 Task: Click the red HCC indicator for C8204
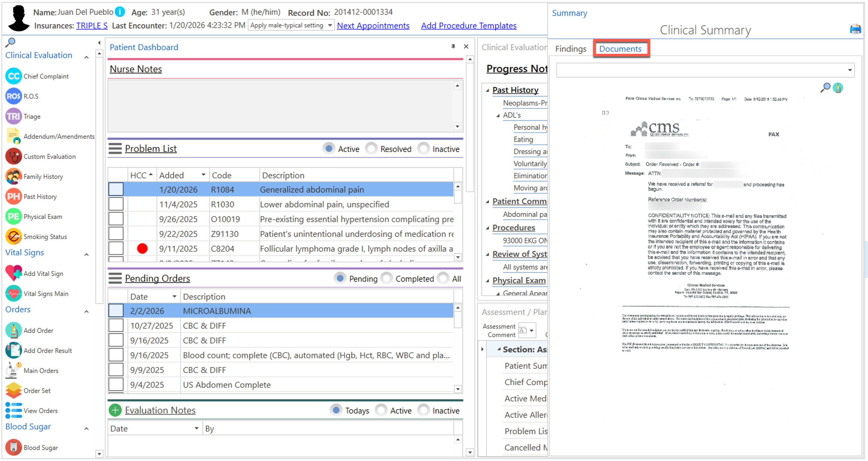(142, 248)
